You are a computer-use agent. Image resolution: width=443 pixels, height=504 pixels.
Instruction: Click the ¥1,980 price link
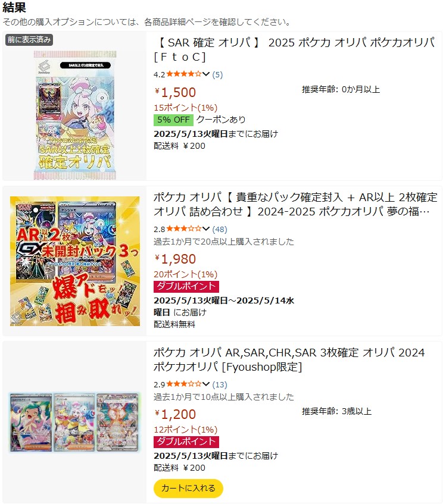pos(175,259)
